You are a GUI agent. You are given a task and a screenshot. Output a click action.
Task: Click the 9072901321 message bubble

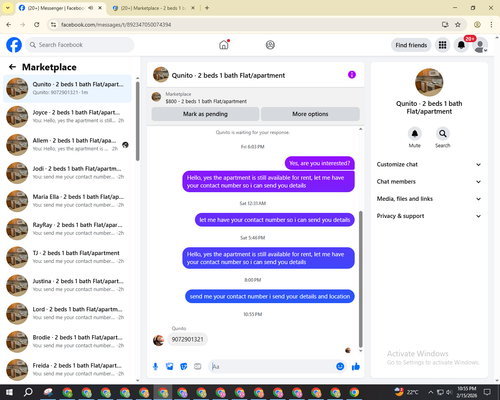pos(187,339)
